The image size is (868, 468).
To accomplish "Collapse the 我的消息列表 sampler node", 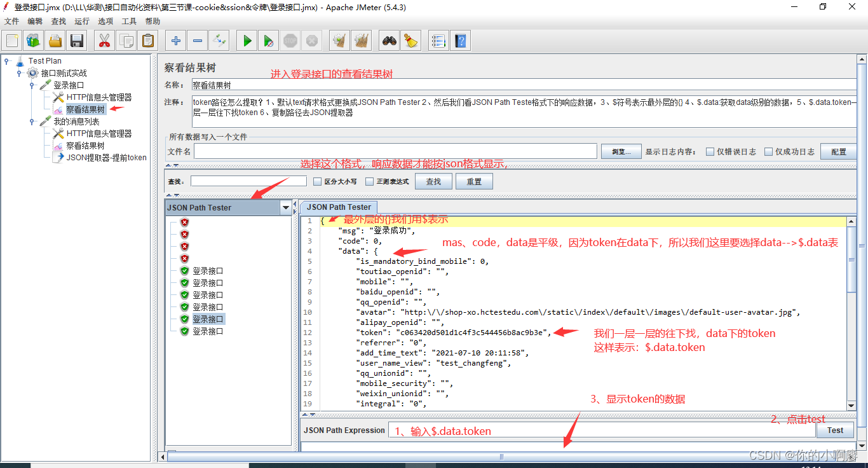I will pos(32,121).
